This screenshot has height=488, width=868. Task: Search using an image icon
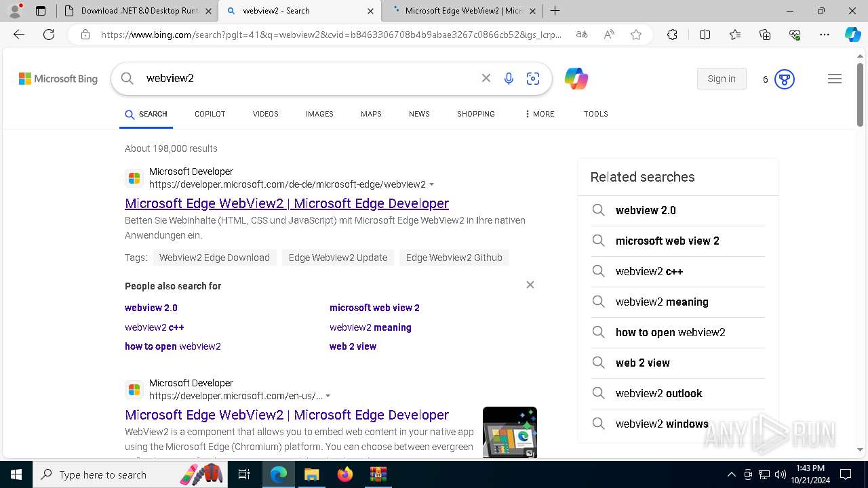pyautogui.click(x=533, y=79)
